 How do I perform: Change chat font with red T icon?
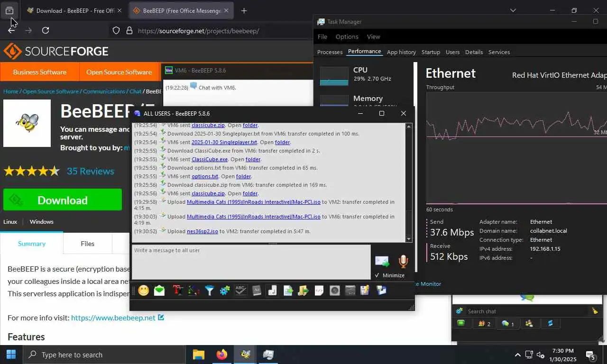tap(178, 291)
